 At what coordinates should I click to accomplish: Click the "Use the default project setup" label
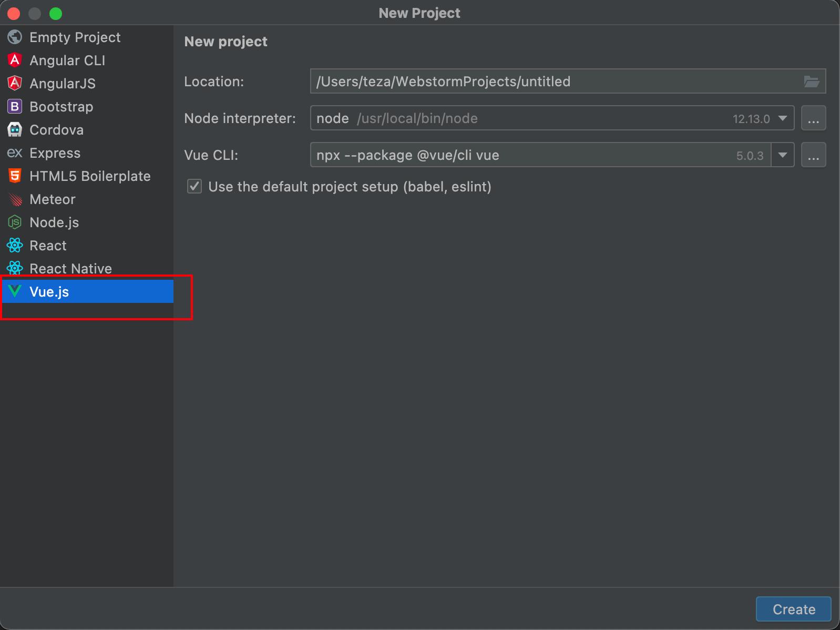(350, 187)
